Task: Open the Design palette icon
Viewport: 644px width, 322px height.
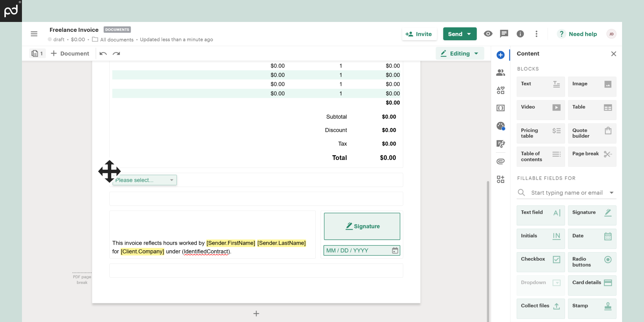Action: pos(501,126)
